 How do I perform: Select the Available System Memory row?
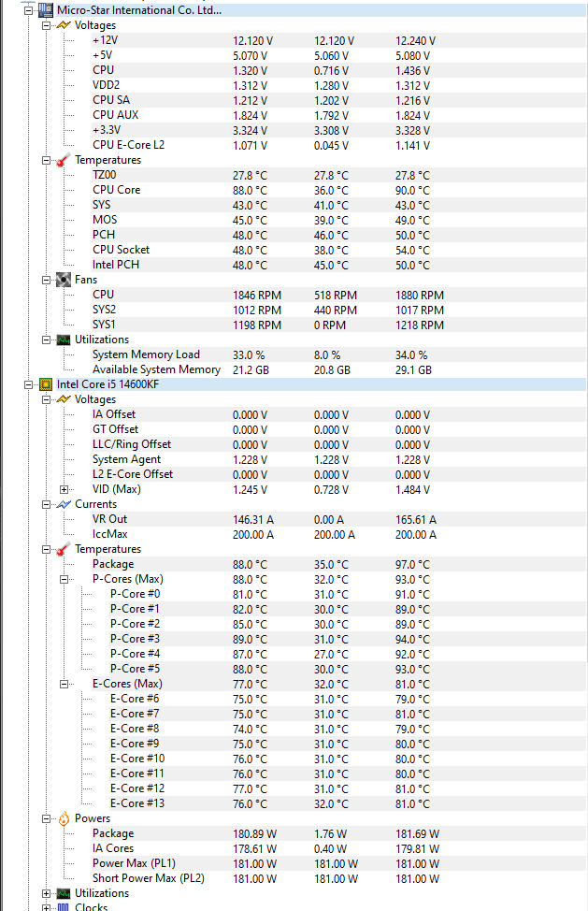pyautogui.click(x=337, y=369)
